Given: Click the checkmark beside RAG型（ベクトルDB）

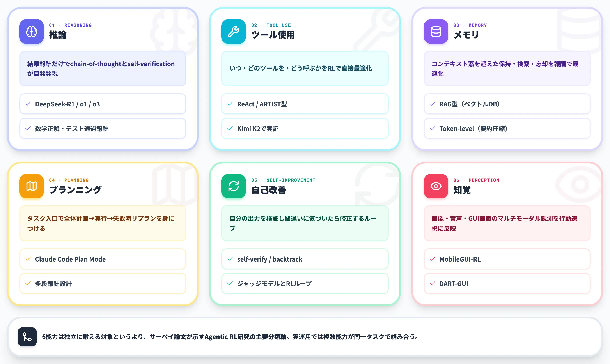Looking at the screenshot, I should [432, 104].
